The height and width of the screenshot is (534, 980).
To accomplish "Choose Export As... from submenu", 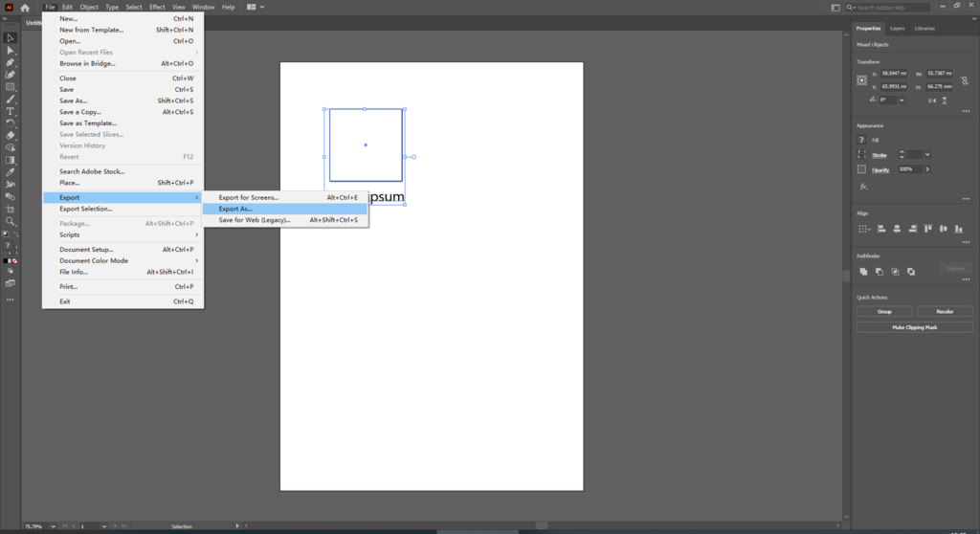I will pos(285,209).
